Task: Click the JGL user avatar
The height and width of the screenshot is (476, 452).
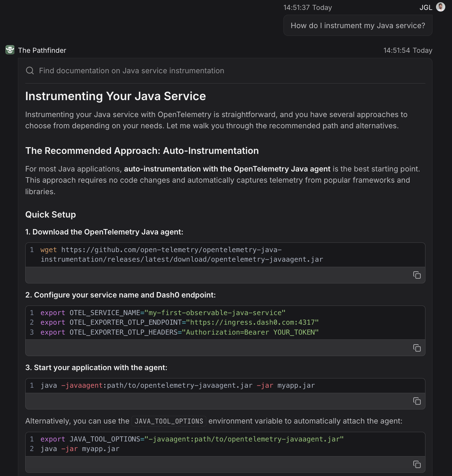Action: [440, 7]
